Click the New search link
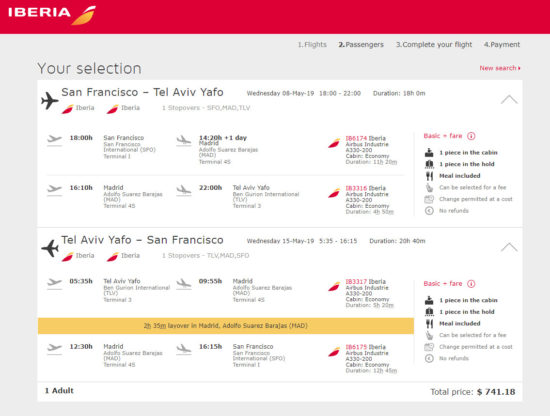Viewport: 550px width, 416px height. coord(500,68)
